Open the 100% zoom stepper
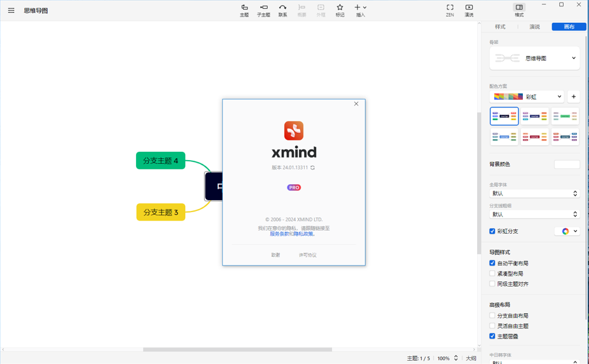Viewport: 589px width, 364px height. (x=455, y=358)
